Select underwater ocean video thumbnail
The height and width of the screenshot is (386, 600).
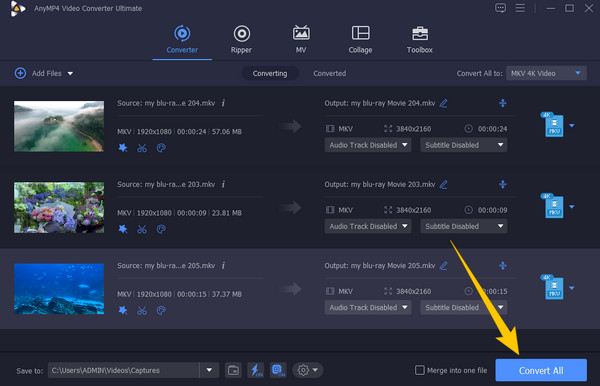(x=59, y=289)
